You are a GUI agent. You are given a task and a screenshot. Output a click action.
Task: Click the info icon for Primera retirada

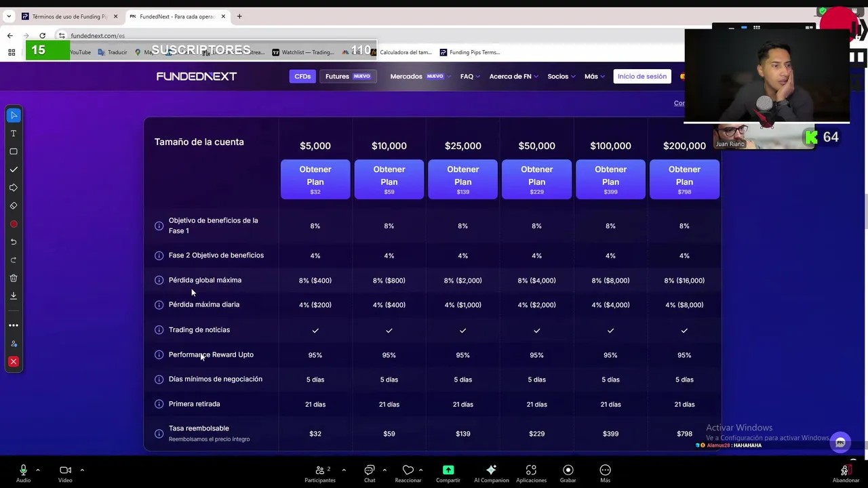(159, 404)
